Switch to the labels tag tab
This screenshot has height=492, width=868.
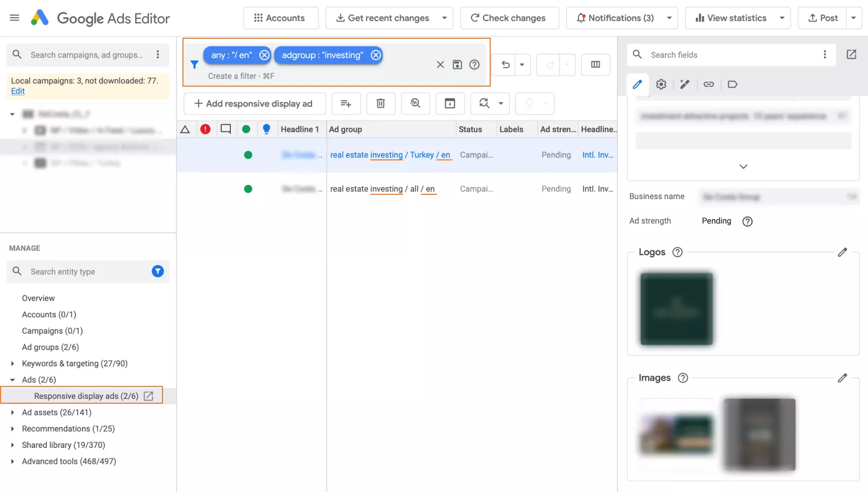(x=732, y=84)
